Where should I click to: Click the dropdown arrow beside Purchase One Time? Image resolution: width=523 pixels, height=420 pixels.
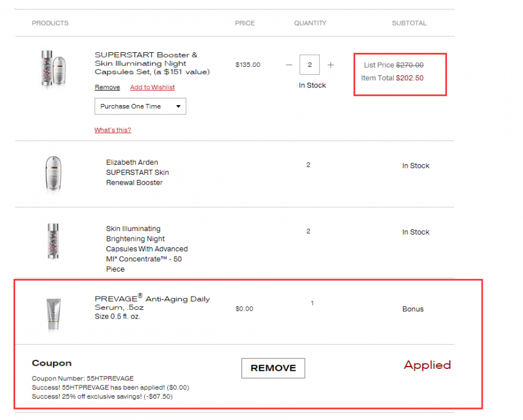click(178, 106)
